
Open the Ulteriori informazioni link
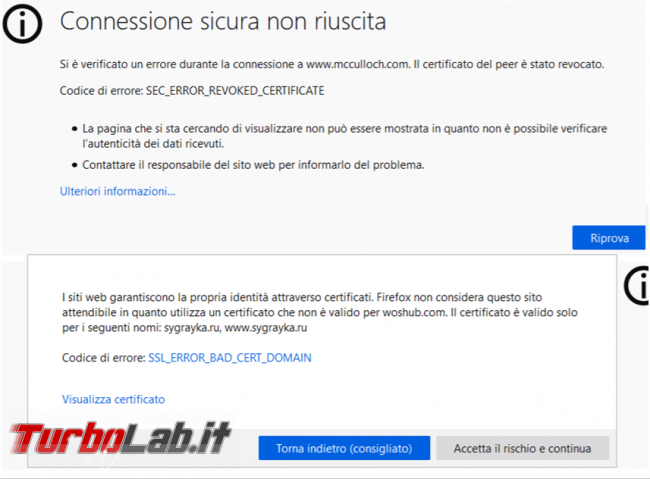(x=118, y=191)
